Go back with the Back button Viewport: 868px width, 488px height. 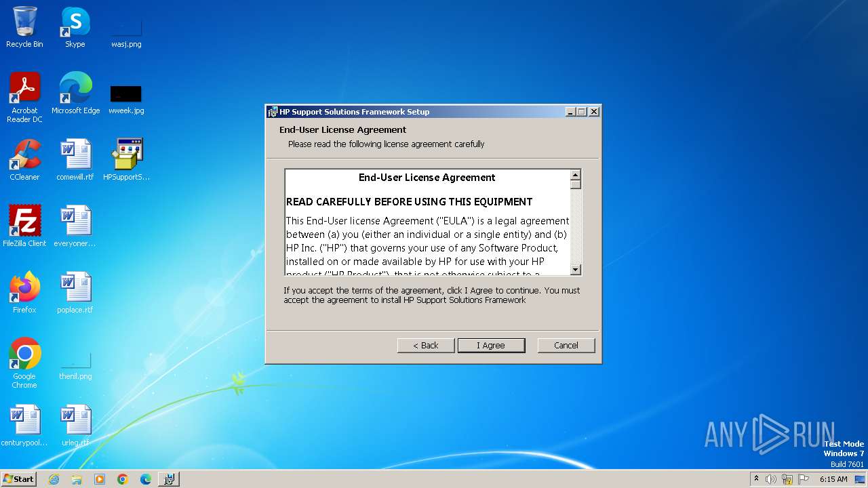tap(426, 345)
